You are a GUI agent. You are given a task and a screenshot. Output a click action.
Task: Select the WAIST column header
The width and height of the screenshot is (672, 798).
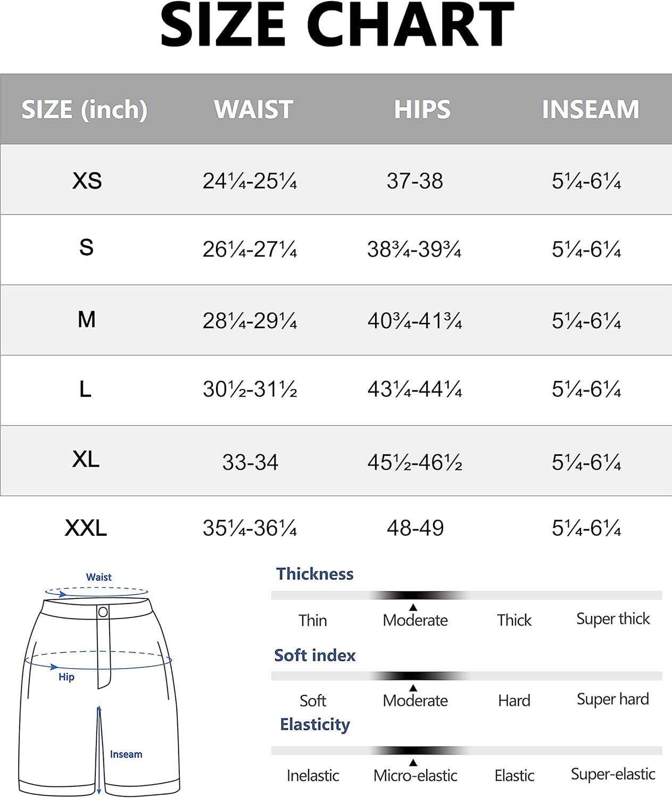pos(253,109)
